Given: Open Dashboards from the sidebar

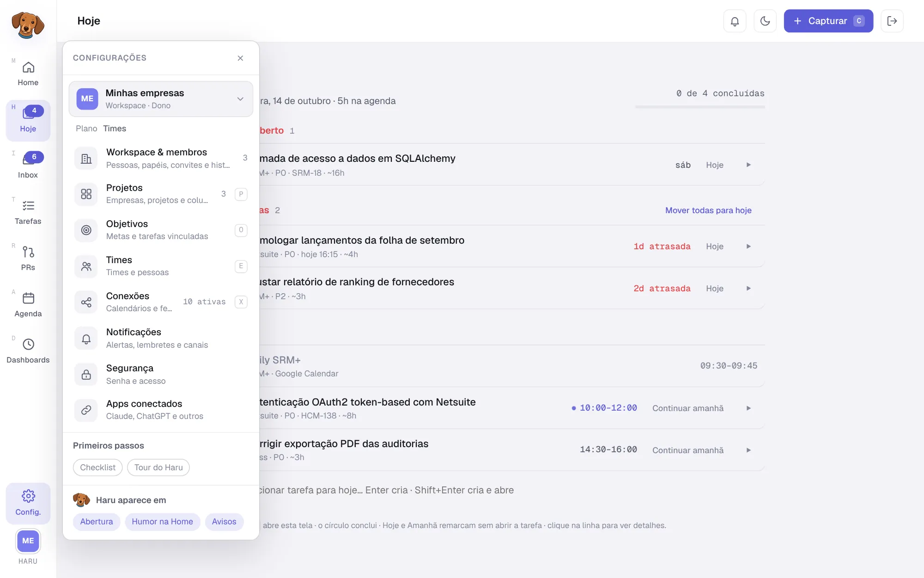Looking at the screenshot, I should [28, 351].
